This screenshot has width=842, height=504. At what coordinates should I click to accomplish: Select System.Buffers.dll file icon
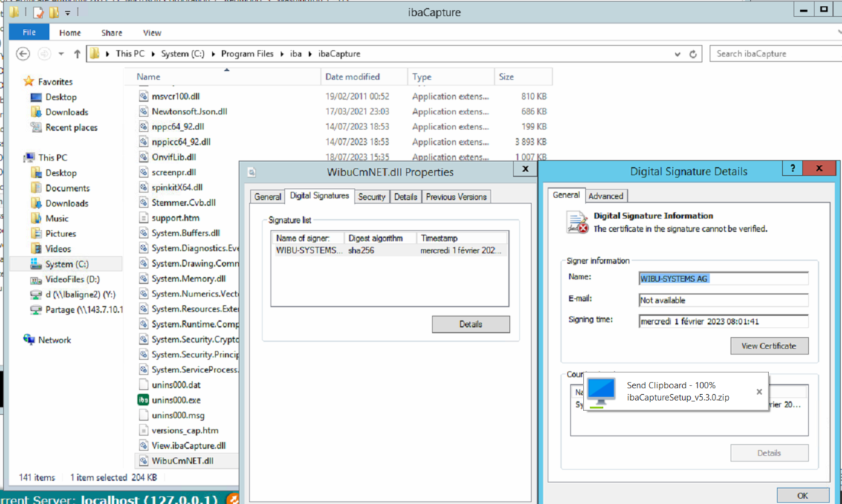click(143, 233)
